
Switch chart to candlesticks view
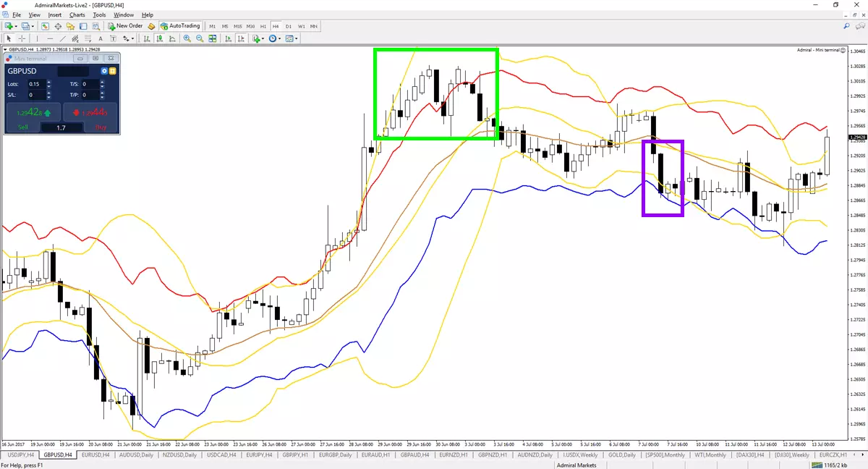point(159,38)
